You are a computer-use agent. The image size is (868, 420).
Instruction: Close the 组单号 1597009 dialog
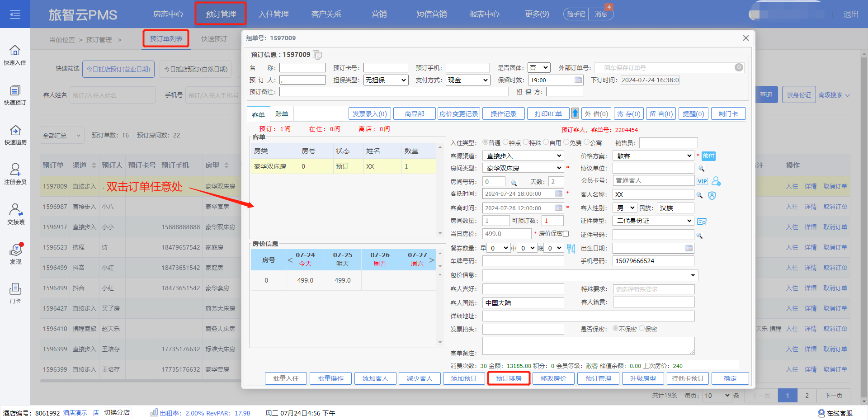tap(746, 38)
